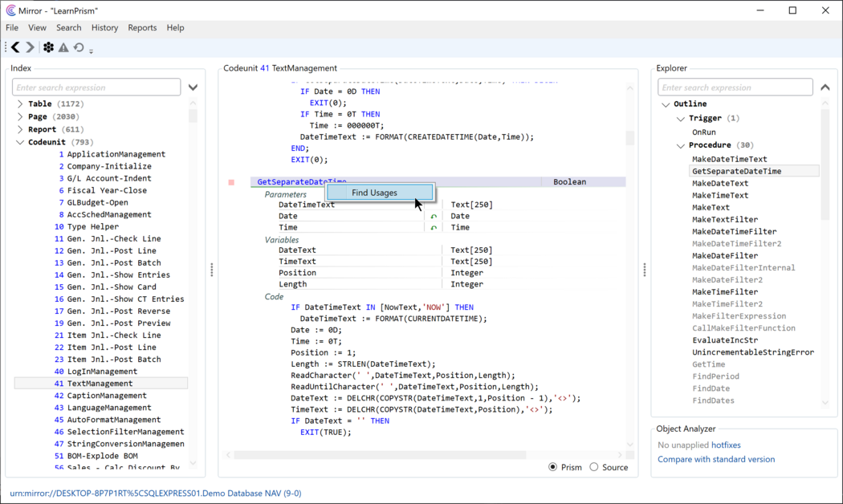This screenshot has height=504, width=843.
Task: Click the code pane horizontal scrollbar
Action: (380, 455)
